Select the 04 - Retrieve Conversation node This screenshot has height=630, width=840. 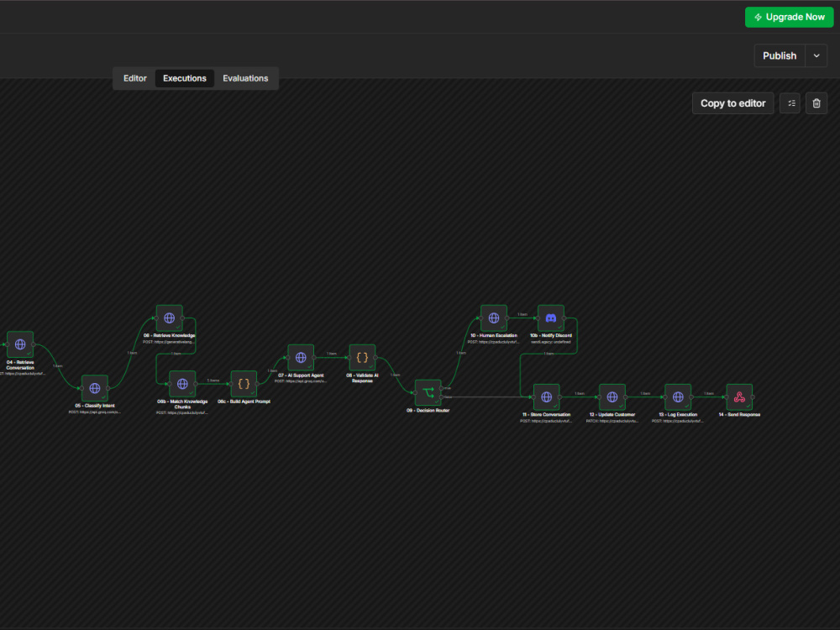20,344
